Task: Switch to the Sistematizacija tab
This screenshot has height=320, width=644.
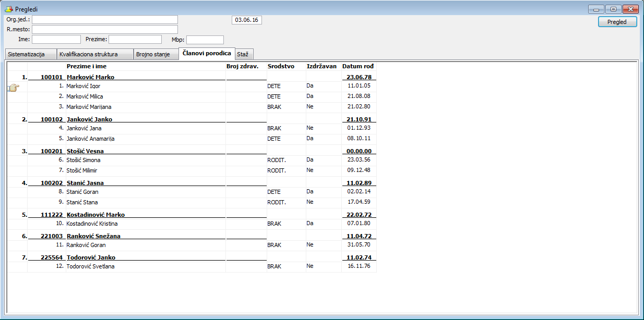Action: (26, 54)
